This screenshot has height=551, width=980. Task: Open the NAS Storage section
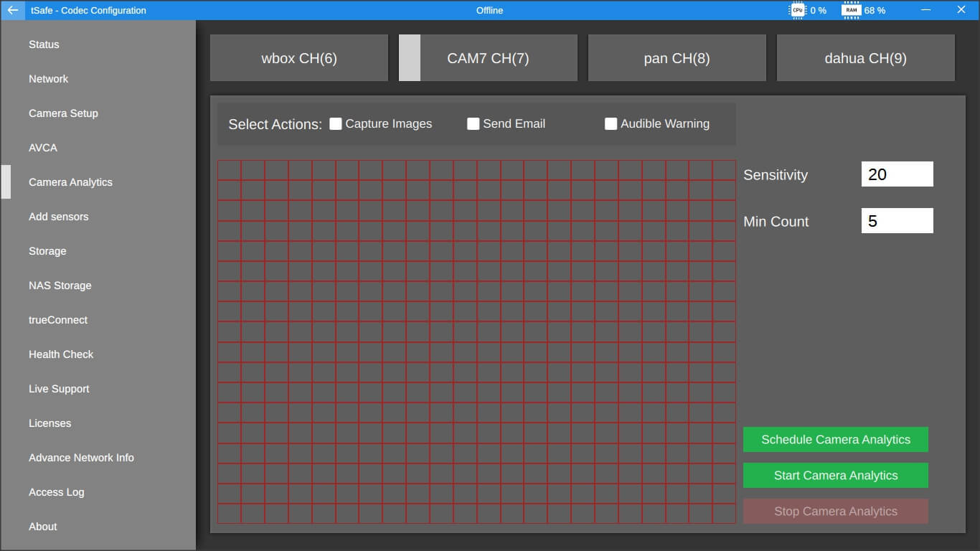click(60, 285)
